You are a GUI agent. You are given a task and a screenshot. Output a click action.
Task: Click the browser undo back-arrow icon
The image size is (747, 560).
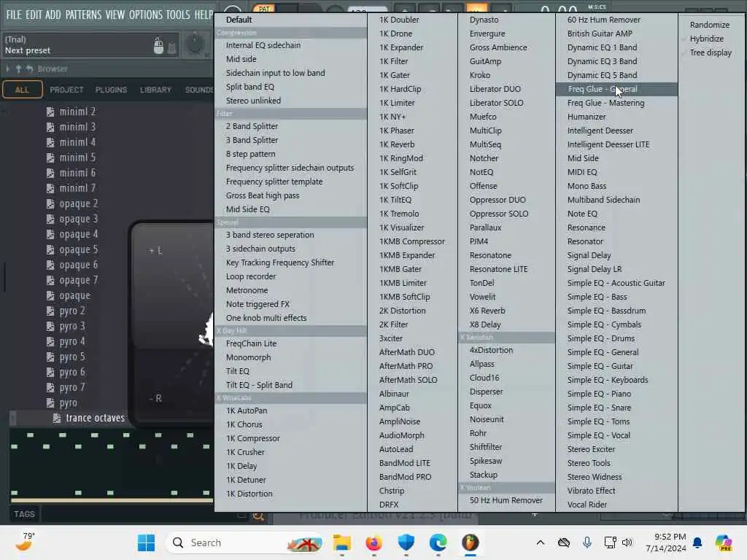coord(29,69)
